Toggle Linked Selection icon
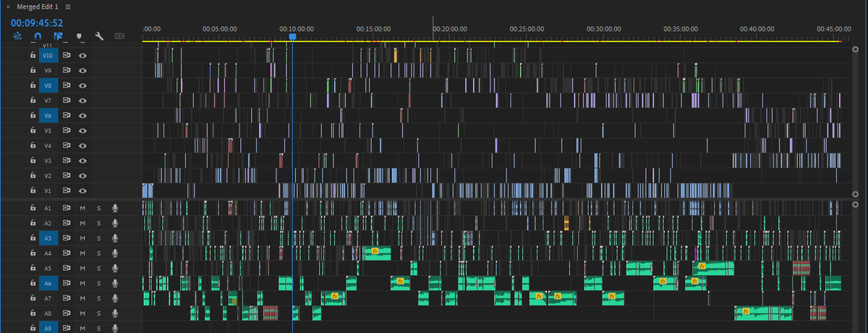The image size is (868, 333). click(59, 35)
